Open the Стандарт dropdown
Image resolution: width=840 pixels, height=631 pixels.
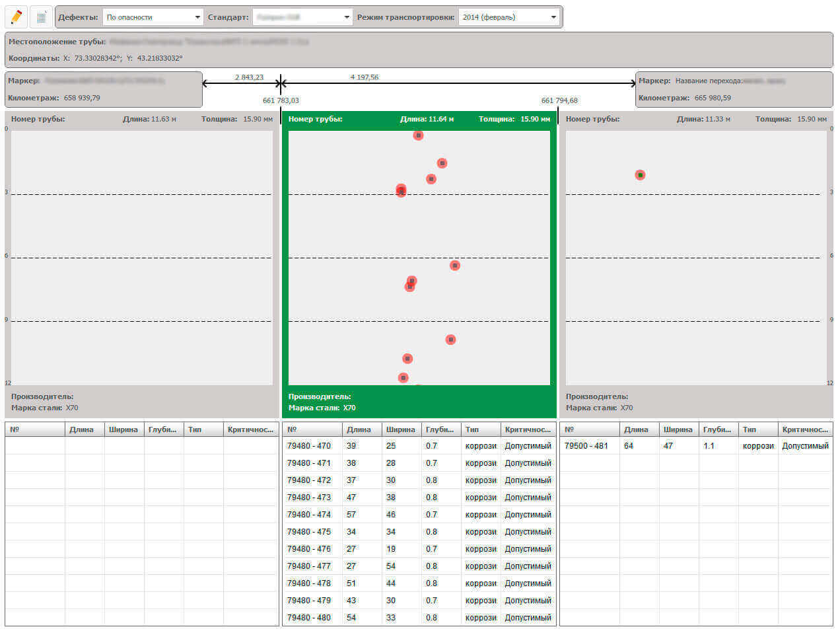(x=302, y=17)
